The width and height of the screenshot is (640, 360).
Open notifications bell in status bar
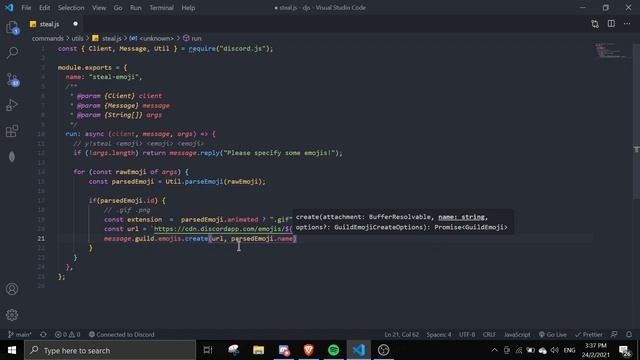(629, 334)
